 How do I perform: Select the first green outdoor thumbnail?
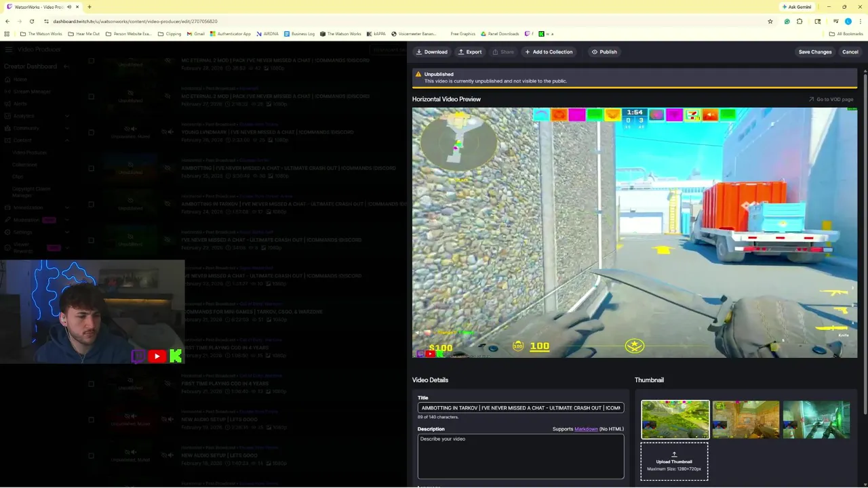click(675, 420)
